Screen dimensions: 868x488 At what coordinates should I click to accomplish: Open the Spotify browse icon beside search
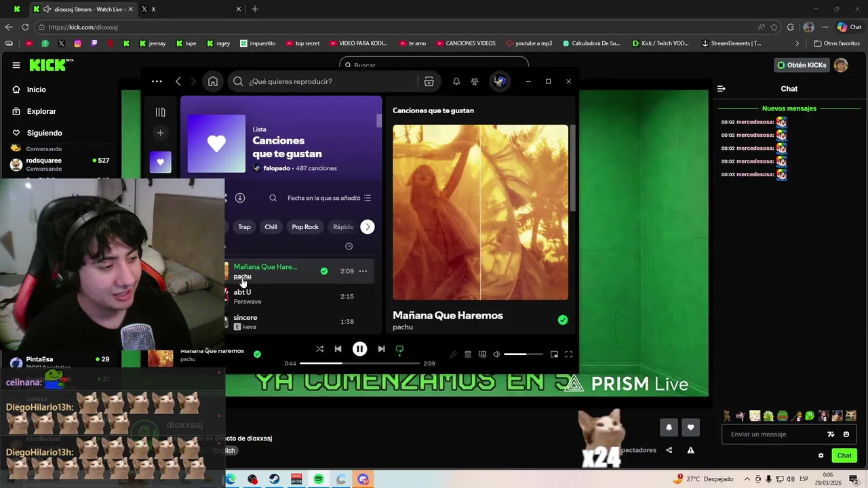[x=429, y=81]
